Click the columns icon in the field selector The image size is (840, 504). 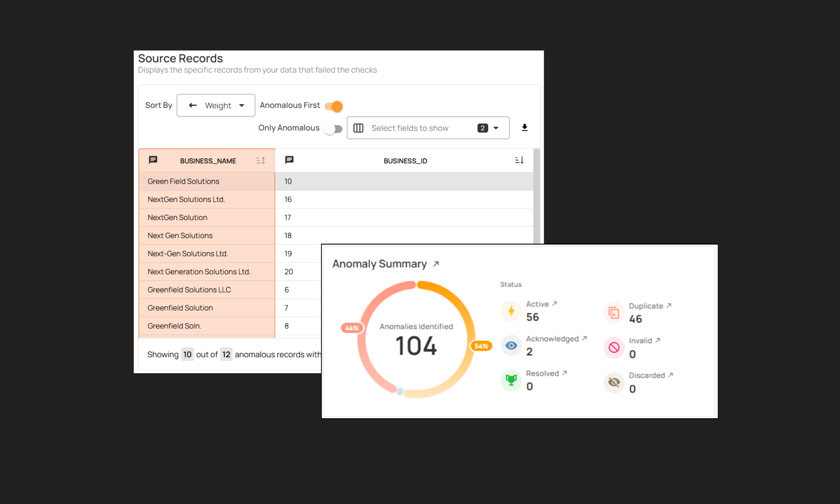coord(358,128)
